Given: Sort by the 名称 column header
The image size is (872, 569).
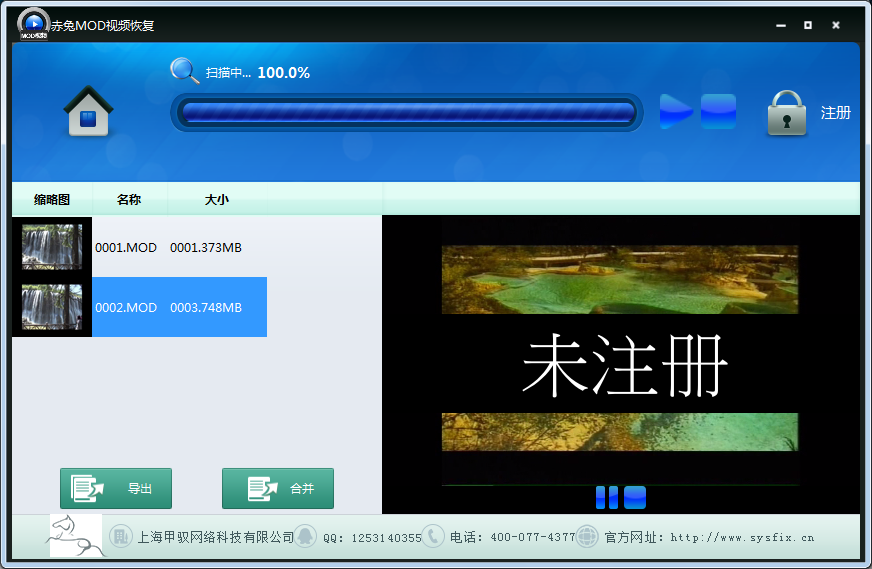Looking at the screenshot, I should pyautogui.click(x=129, y=199).
